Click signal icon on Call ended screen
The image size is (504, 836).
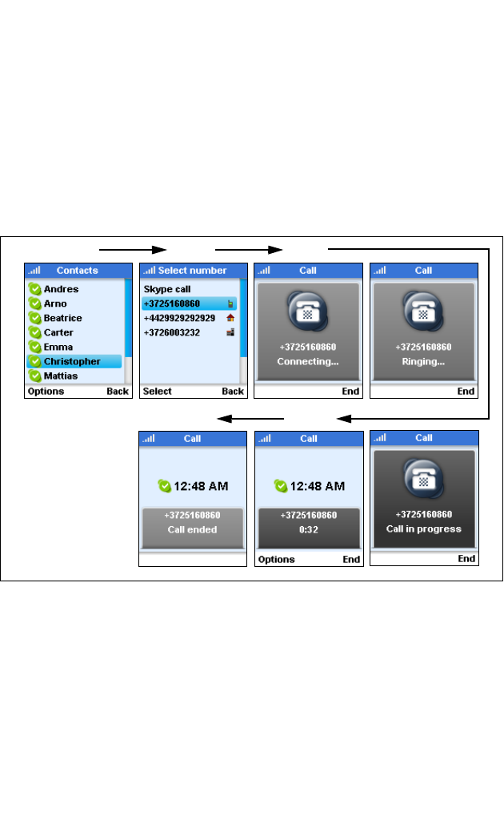tap(149, 438)
